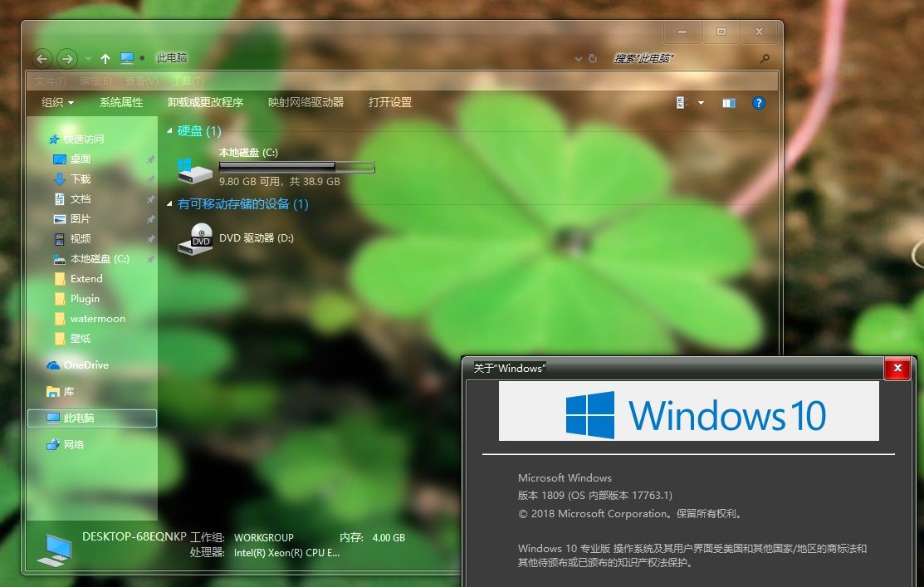Open the 查看(V) menu
Viewport: 924px width, 587px height.
142,81
